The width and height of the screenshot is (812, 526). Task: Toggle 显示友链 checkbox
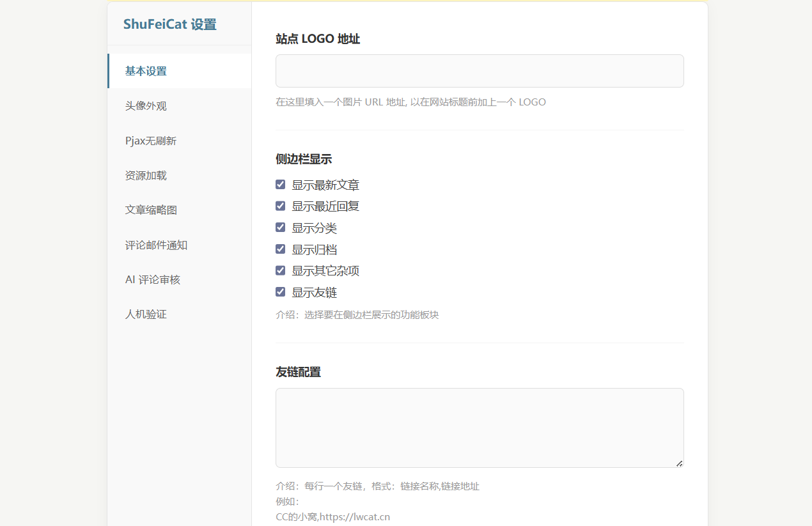click(280, 291)
